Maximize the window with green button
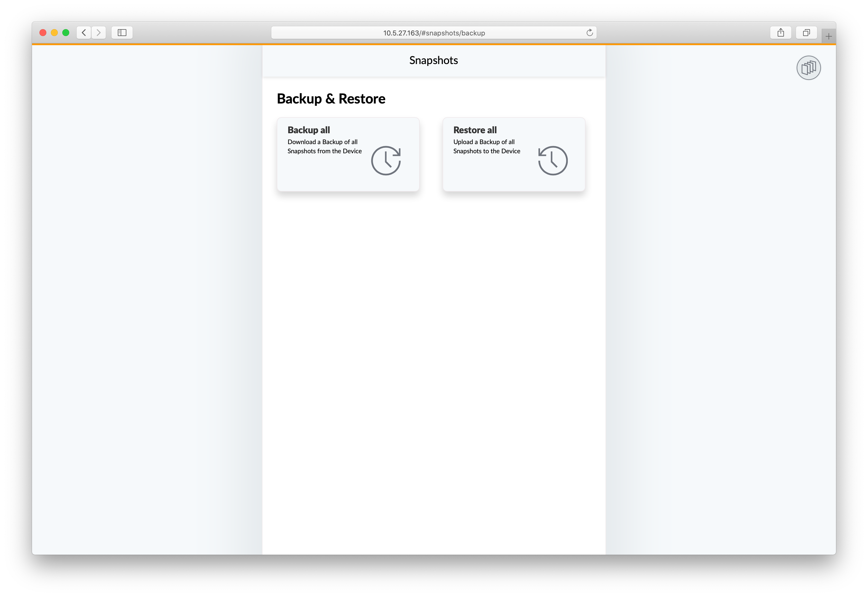 click(x=66, y=33)
